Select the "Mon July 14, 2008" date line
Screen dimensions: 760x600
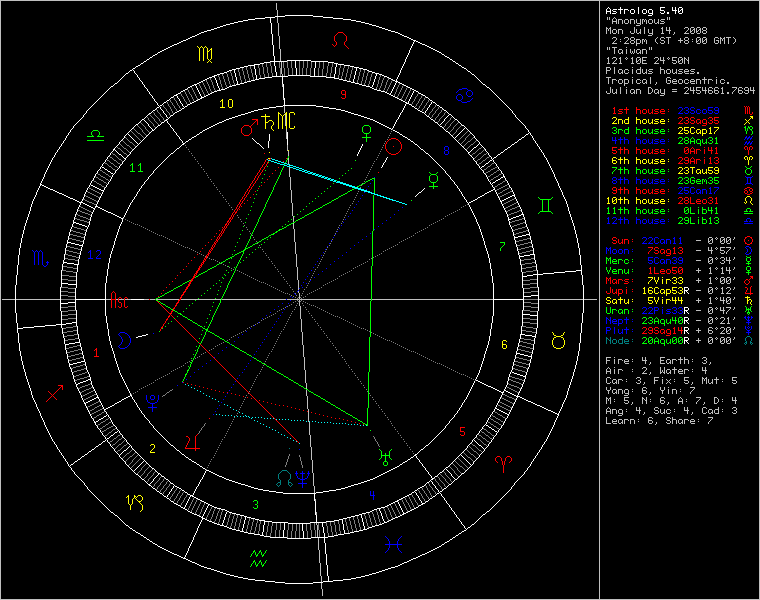click(656, 31)
